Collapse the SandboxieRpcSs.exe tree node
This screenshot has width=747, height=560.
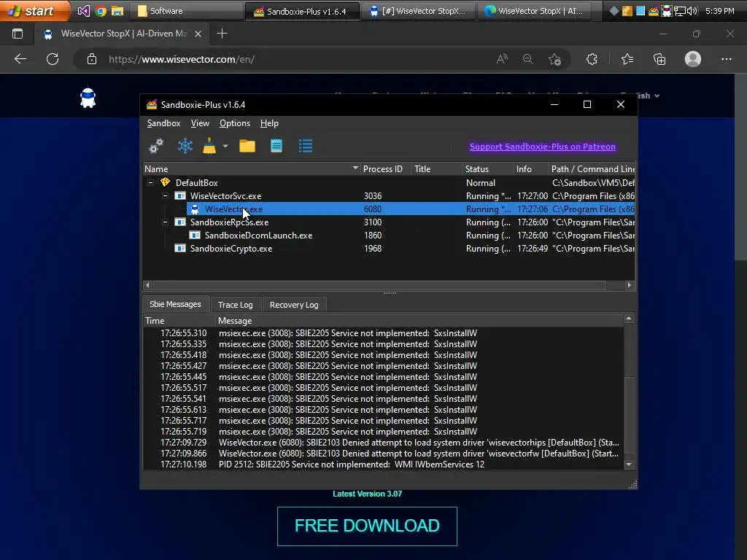tap(166, 222)
